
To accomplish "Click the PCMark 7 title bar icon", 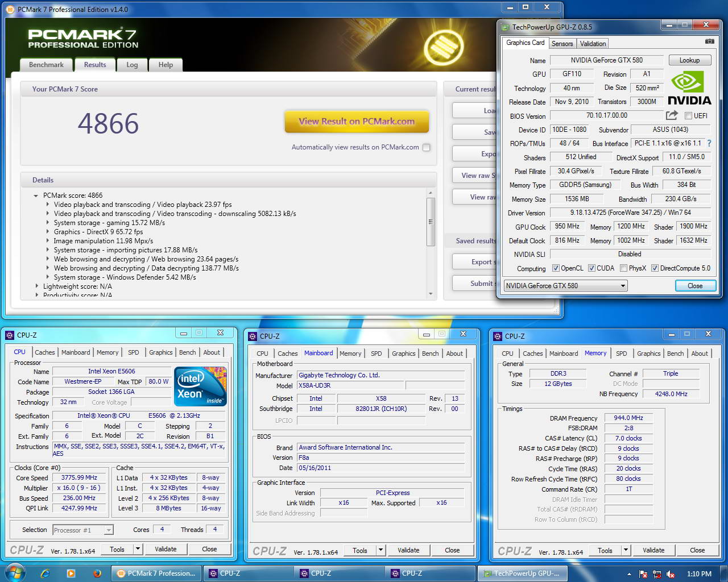I will [x=10, y=10].
